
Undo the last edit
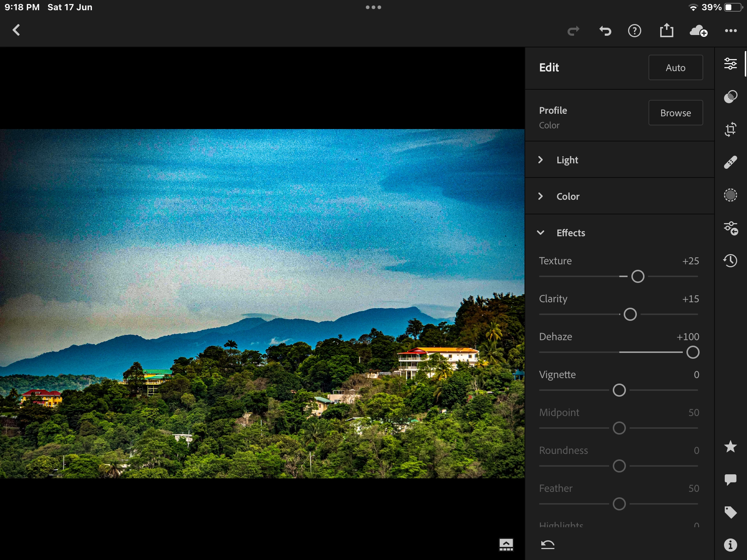tap(605, 31)
